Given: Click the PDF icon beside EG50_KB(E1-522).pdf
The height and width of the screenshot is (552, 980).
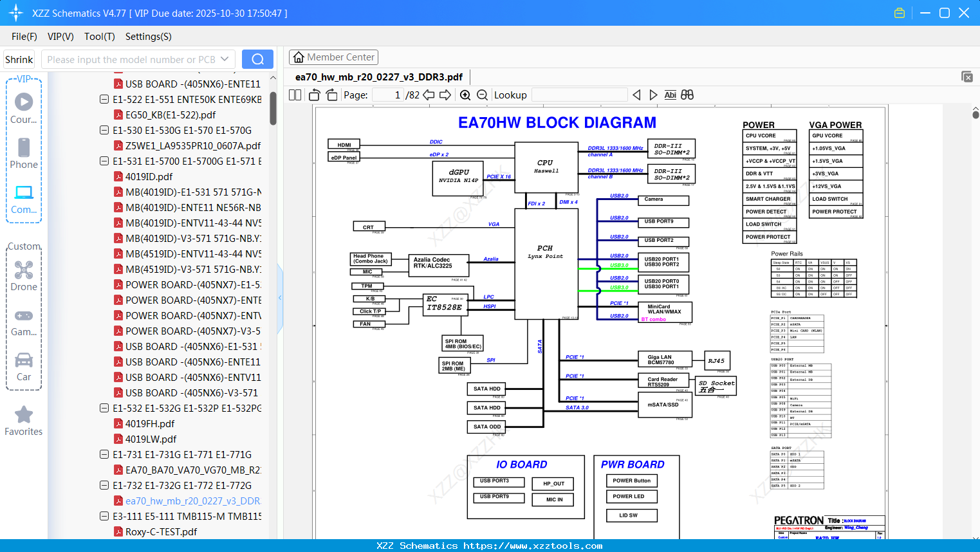Looking at the screenshot, I should [x=118, y=115].
